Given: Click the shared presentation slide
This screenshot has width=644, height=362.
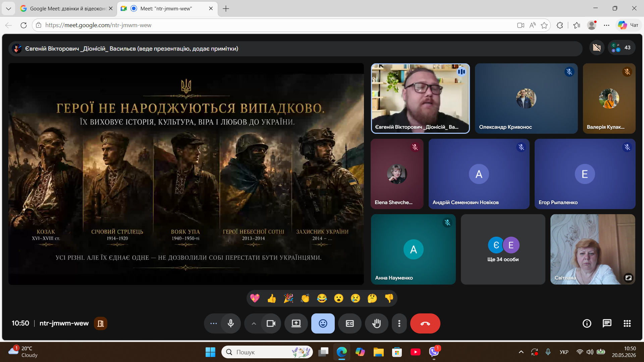Looking at the screenshot, I should 186,174.
